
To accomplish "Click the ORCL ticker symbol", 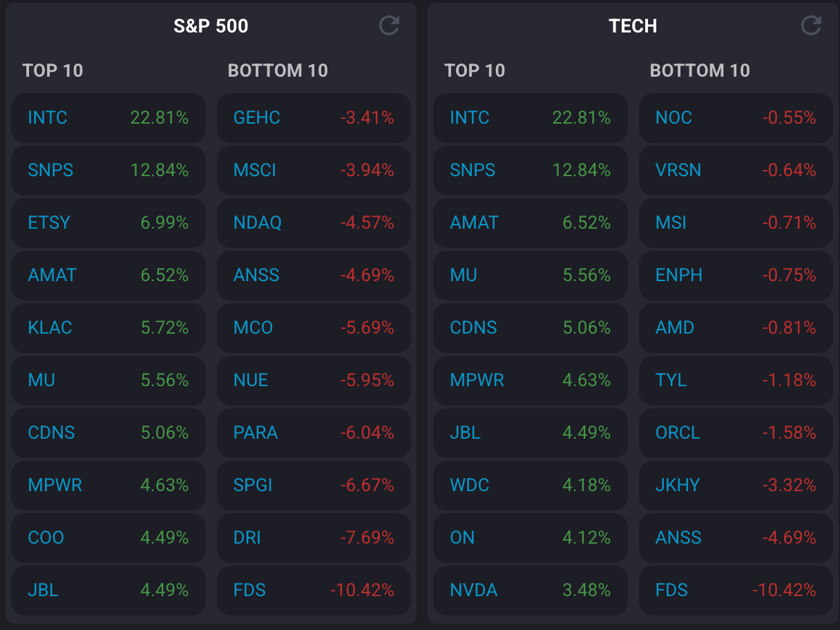I will (678, 433).
